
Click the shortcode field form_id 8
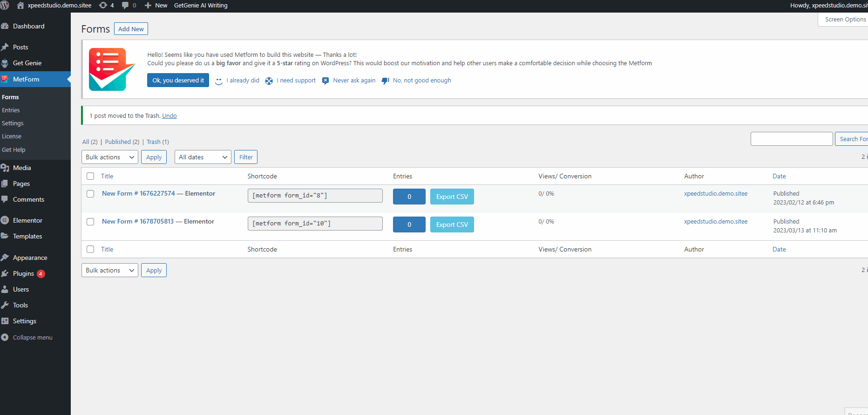315,196
